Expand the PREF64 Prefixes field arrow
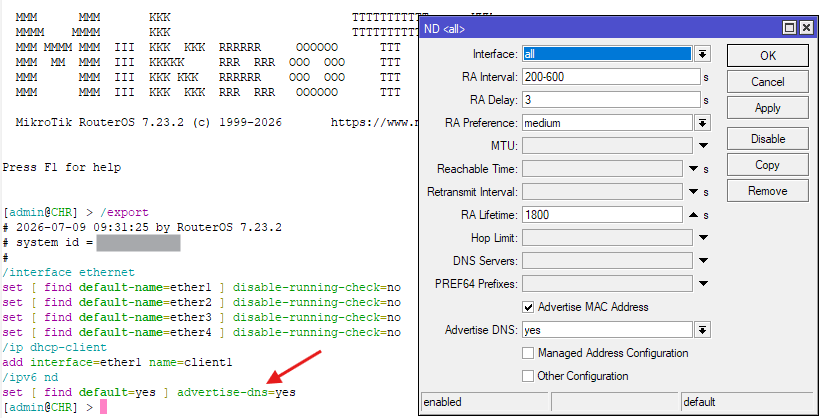Screen dimensions: 820x418 pyautogui.click(x=703, y=284)
